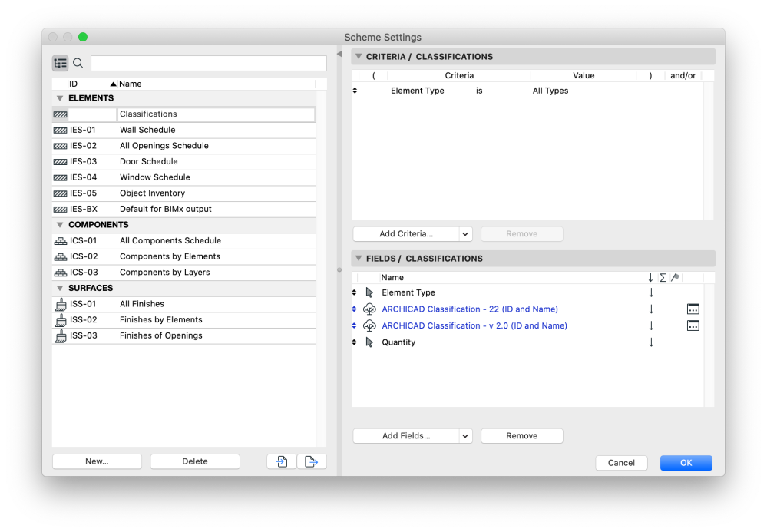Click the arrow icon beside Quantity field

click(x=369, y=342)
